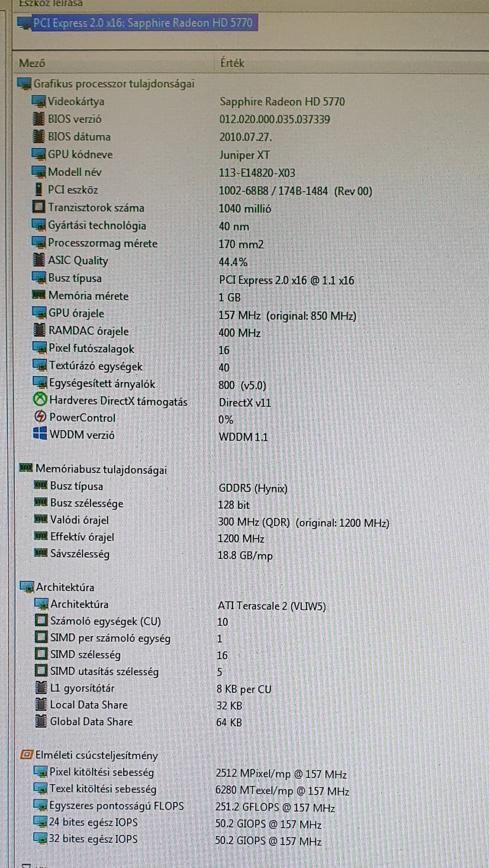
Task: Select the DirectX v11 value
Action: coord(245,403)
